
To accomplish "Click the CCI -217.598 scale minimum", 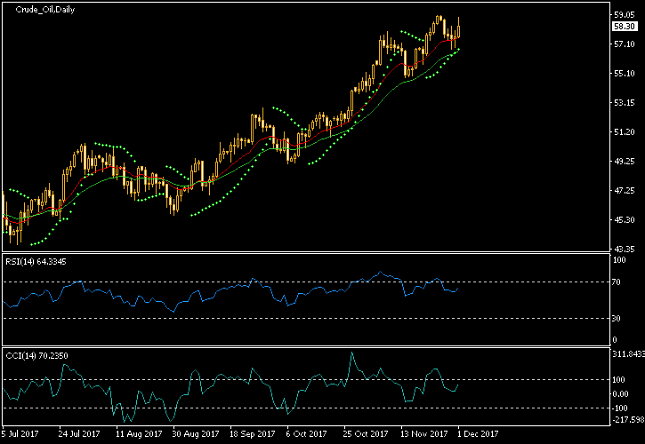I will 628,420.
